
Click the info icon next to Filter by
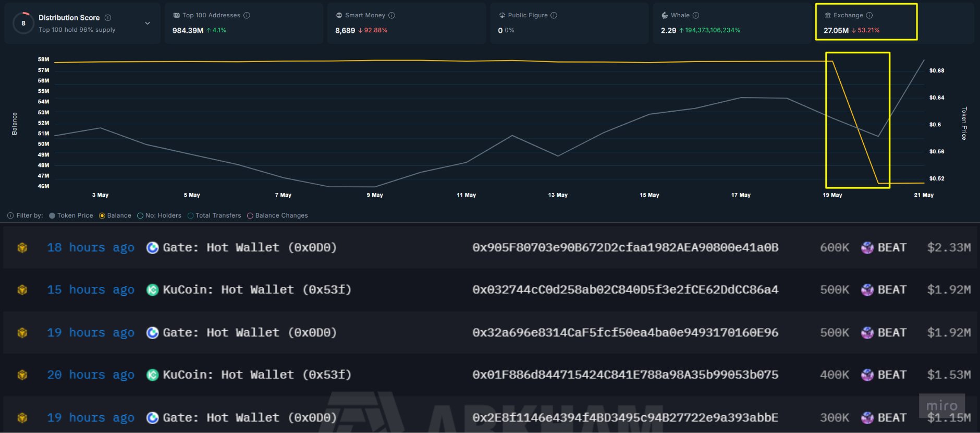pyautogui.click(x=10, y=215)
